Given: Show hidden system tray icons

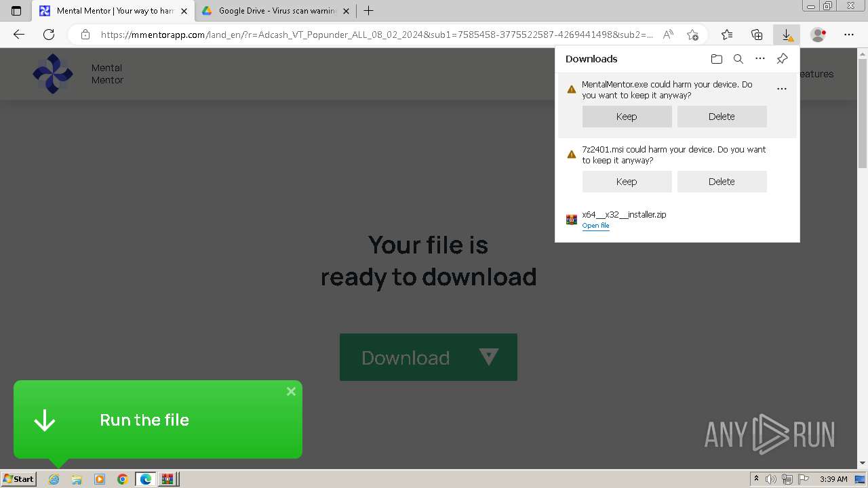Looking at the screenshot, I should pos(757,479).
